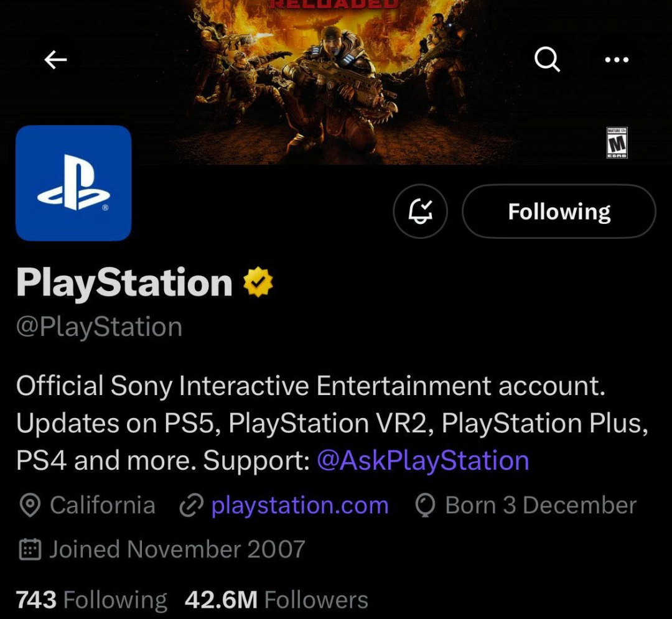Viewport: 672px width, 619px height.
Task: Open the three-dot more options menu
Action: pos(617,60)
